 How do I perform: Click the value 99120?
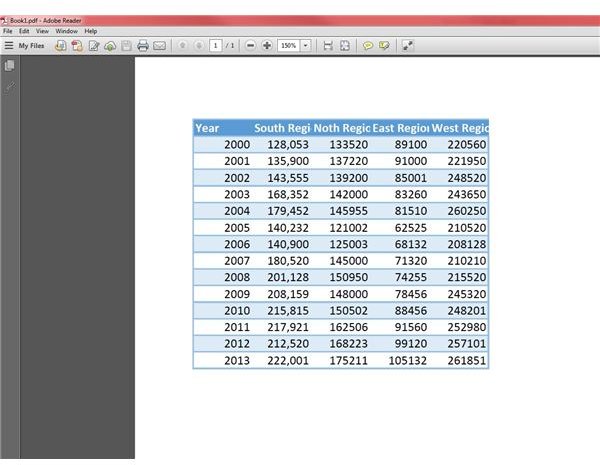coord(411,344)
